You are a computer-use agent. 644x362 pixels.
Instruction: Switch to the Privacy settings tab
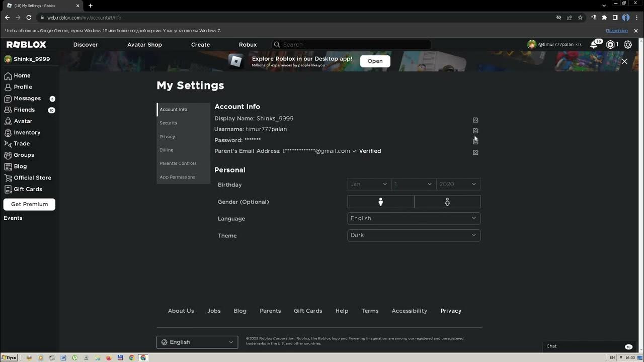(183, 136)
